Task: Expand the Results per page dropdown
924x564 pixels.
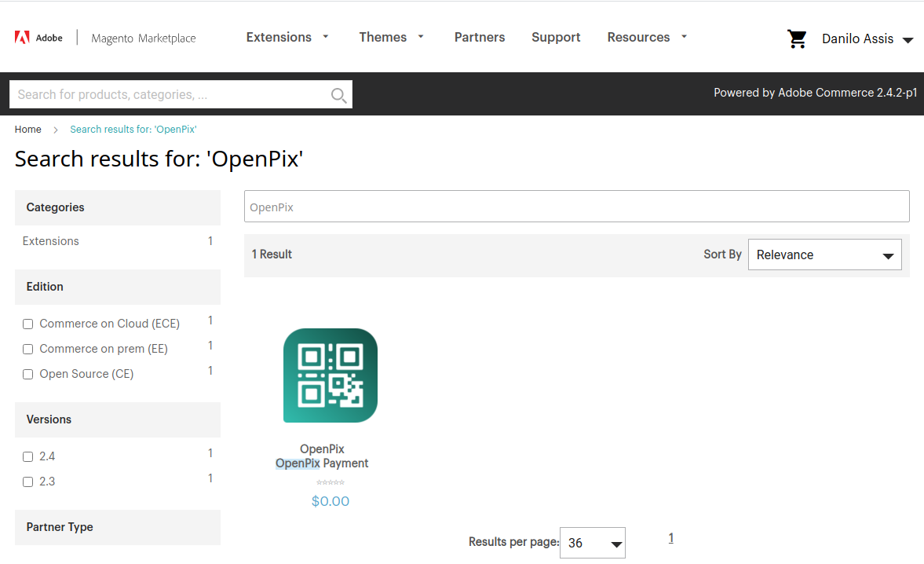Action: pos(592,543)
